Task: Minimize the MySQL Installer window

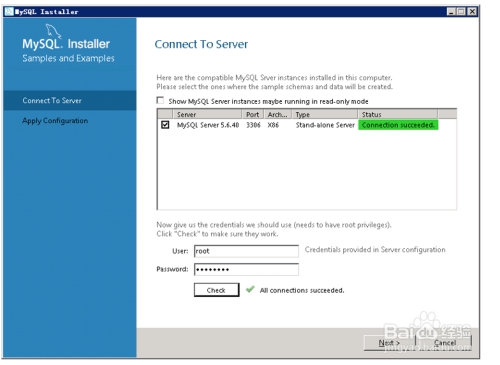Action: pos(451,12)
